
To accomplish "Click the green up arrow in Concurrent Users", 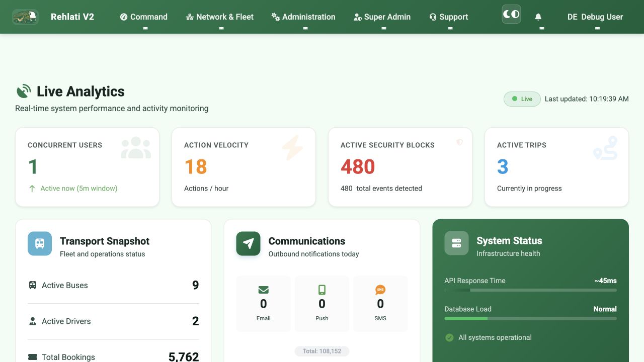I will click(32, 189).
